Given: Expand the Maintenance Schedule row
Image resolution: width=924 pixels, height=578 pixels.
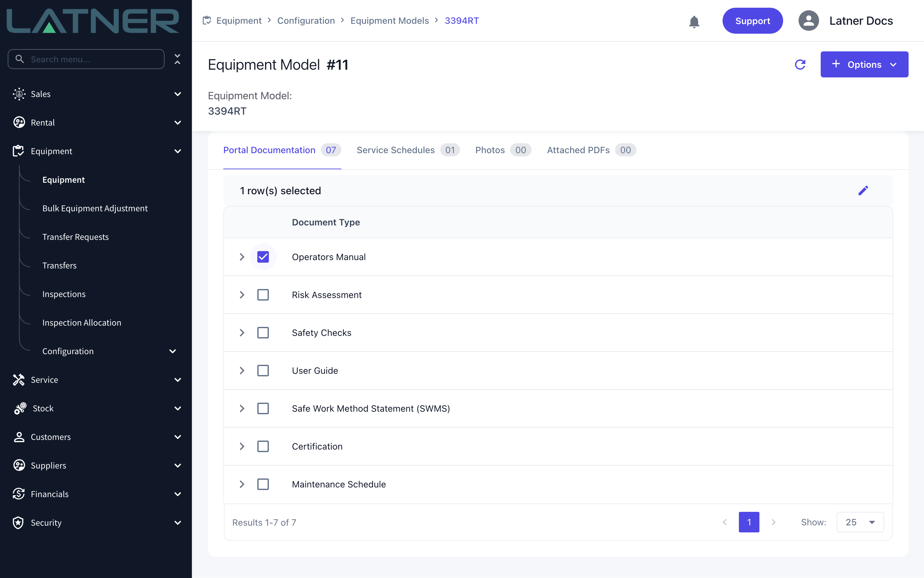Looking at the screenshot, I should pyautogui.click(x=242, y=484).
